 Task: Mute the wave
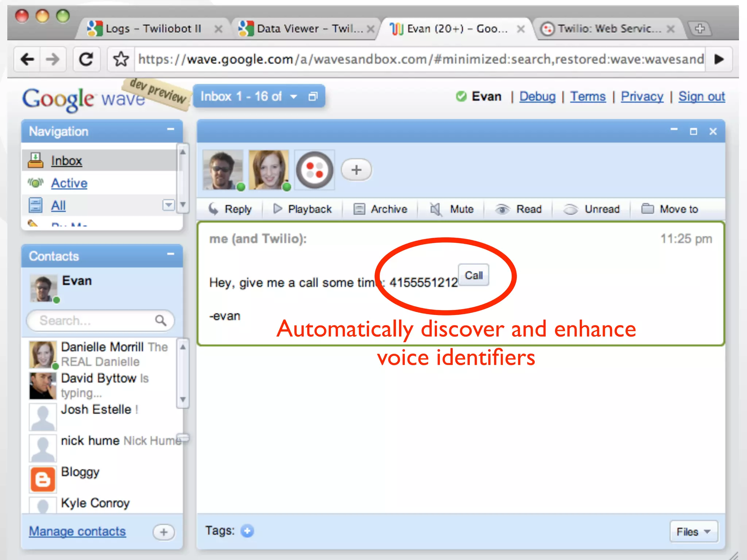[452, 209]
